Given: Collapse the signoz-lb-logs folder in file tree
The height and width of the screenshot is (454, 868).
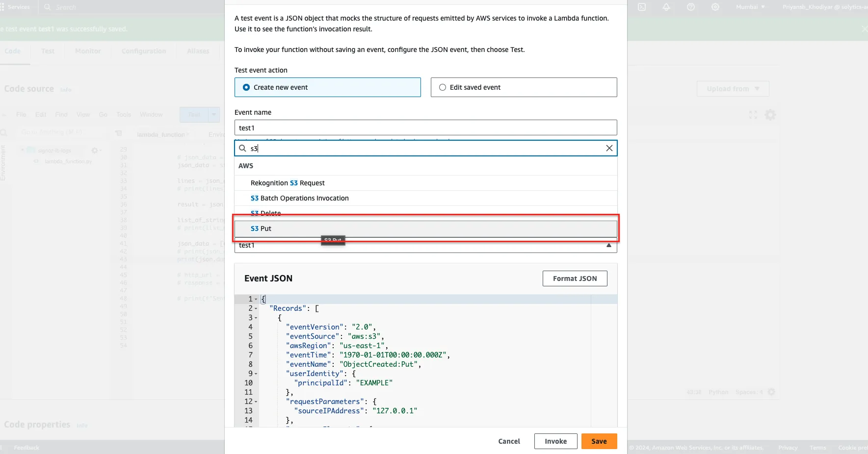Looking at the screenshot, I should pyautogui.click(x=23, y=150).
